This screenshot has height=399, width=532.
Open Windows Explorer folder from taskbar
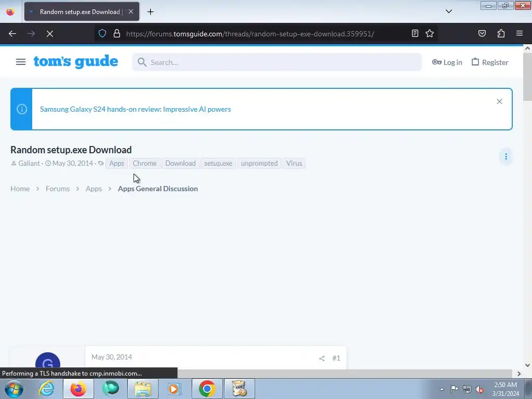coord(143,389)
